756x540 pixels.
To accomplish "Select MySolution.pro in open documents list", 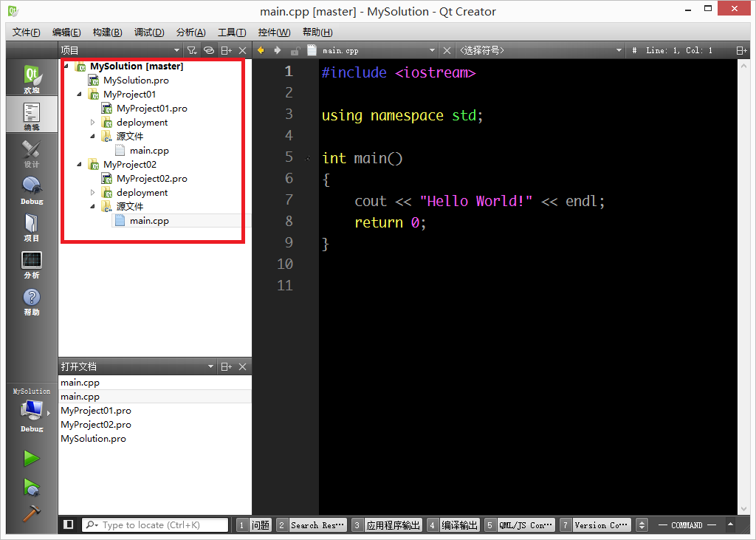I will coord(93,439).
